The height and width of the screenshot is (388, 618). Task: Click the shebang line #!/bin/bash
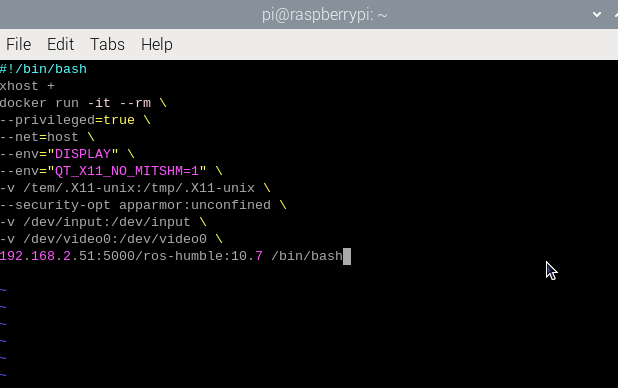point(43,69)
